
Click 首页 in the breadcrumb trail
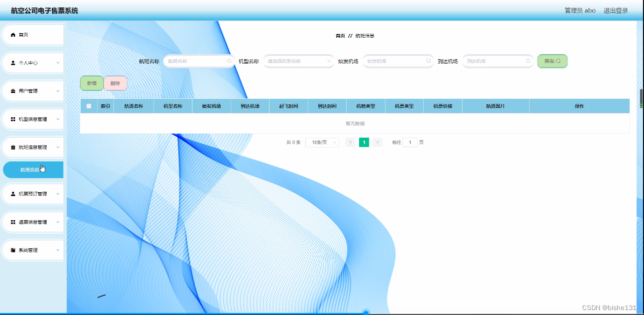(340, 35)
